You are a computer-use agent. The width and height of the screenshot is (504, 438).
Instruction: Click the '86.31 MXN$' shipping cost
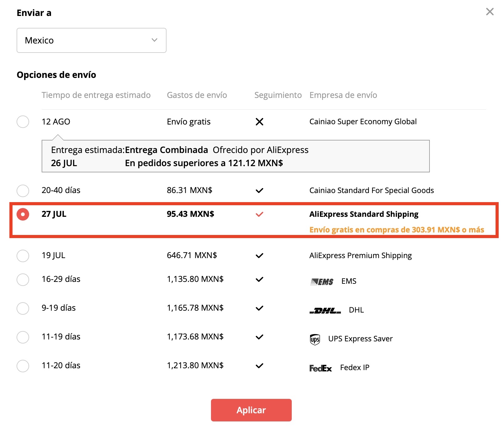[190, 190]
